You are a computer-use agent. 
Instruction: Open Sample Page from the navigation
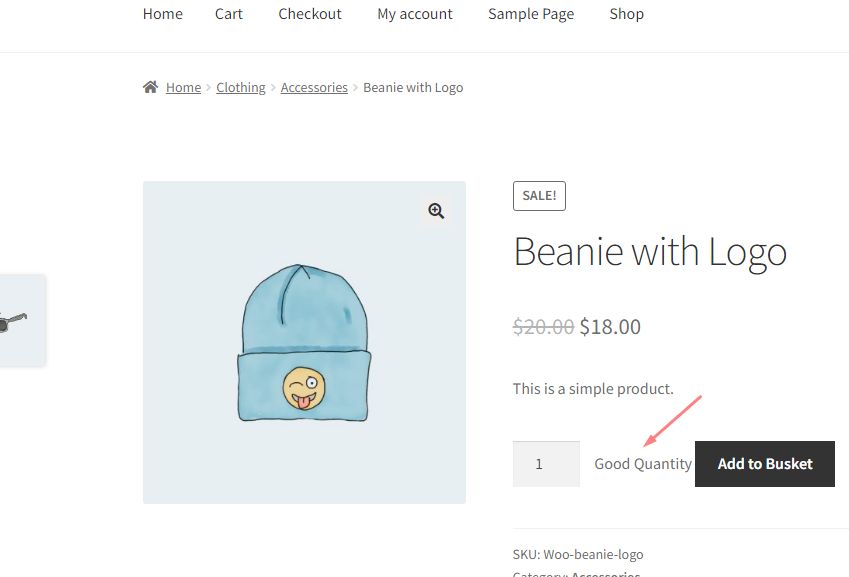531,14
